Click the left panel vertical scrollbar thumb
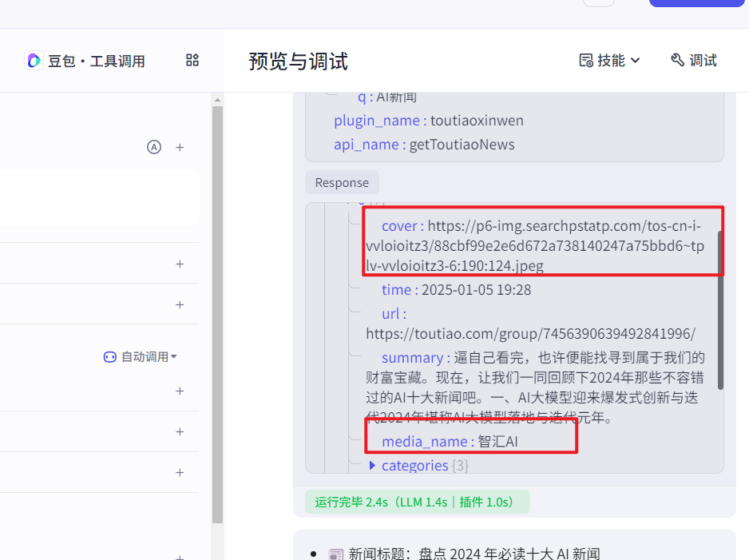Viewport: 749px width, 560px height. coord(217,315)
